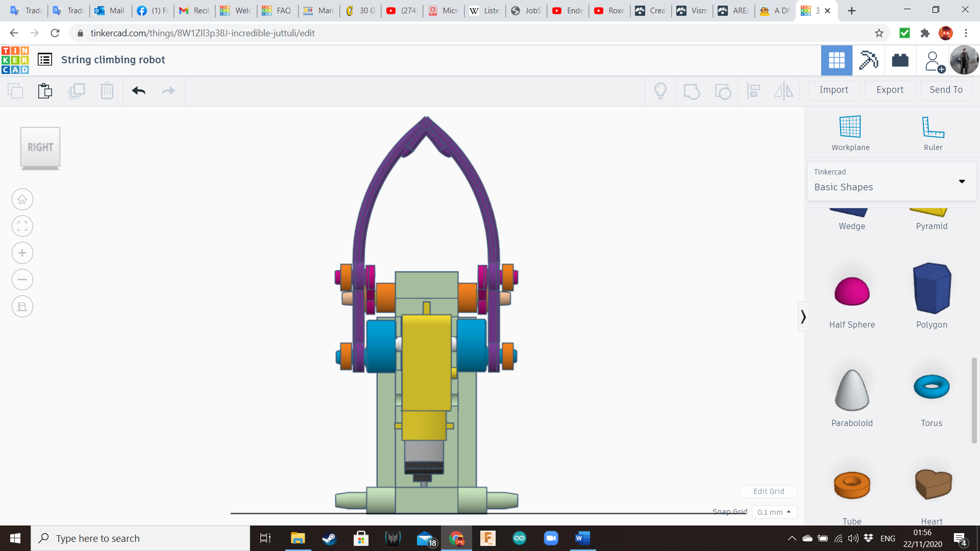Select the pink Half Sphere shape
980x551 pixels.
[x=851, y=291]
